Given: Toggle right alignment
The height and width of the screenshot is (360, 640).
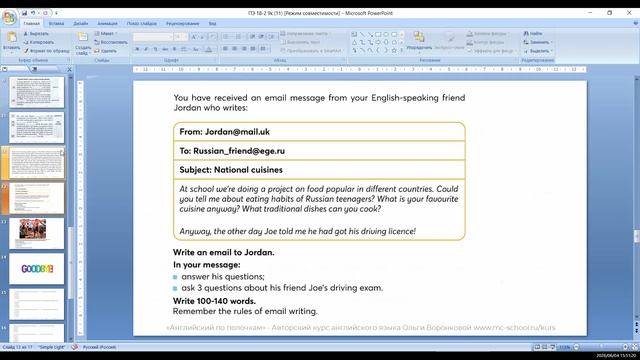Looking at the screenshot, I should [x=244, y=49].
